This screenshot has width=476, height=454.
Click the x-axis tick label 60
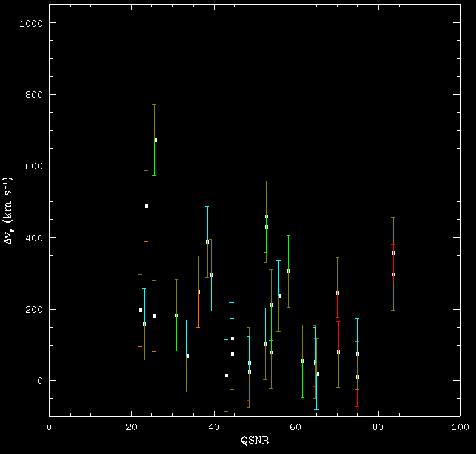(x=296, y=427)
